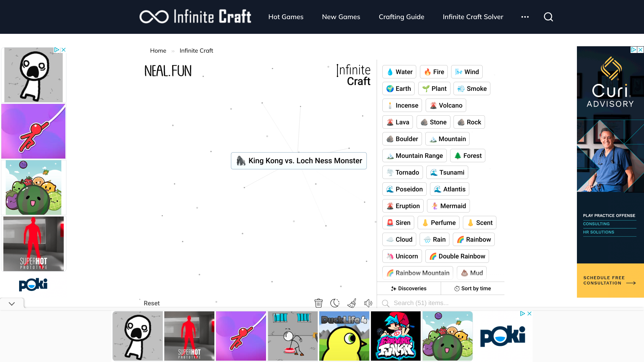The height and width of the screenshot is (362, 644).
Task: Open the three-dots more menu in header
Action: click(x=525, y=17)
